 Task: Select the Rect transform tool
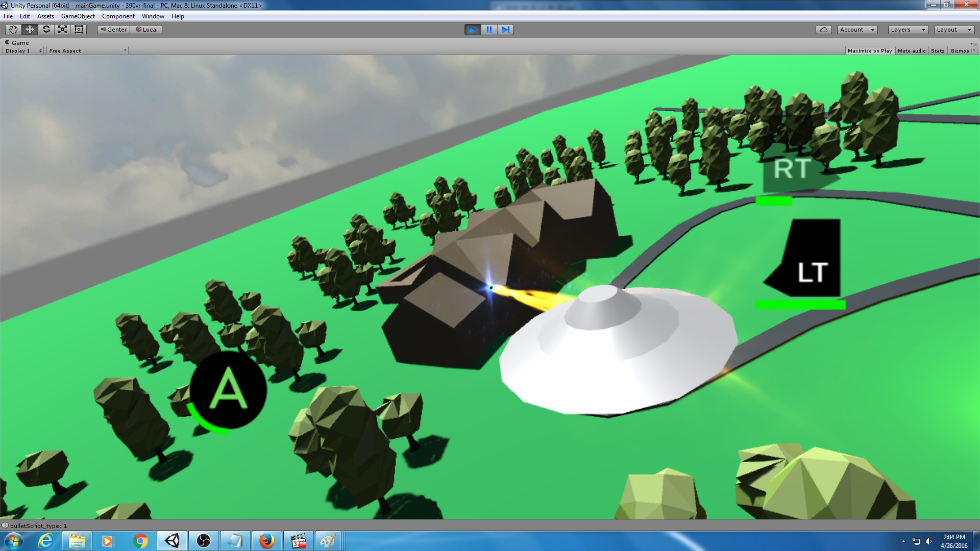coord(79,30)
